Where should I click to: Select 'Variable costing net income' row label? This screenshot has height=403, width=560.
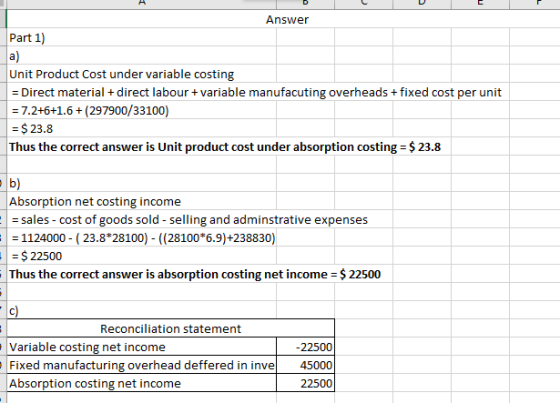(141, 347)
